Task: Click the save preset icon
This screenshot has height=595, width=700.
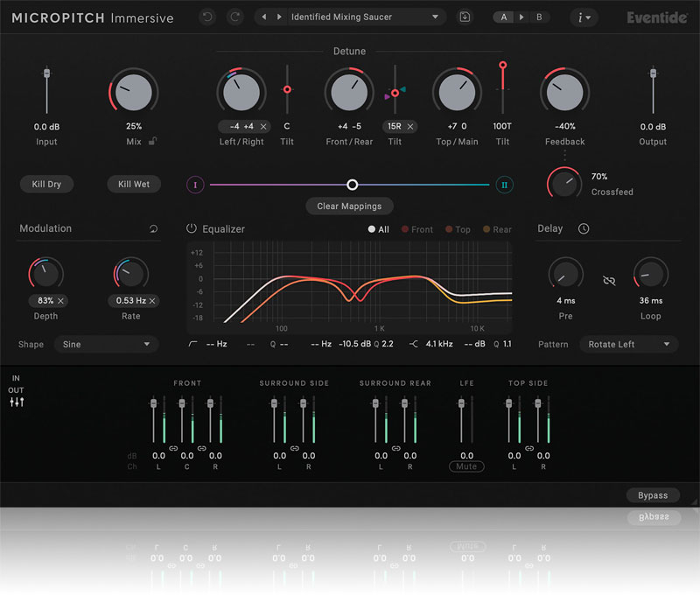Action: [x=465, y=17]
